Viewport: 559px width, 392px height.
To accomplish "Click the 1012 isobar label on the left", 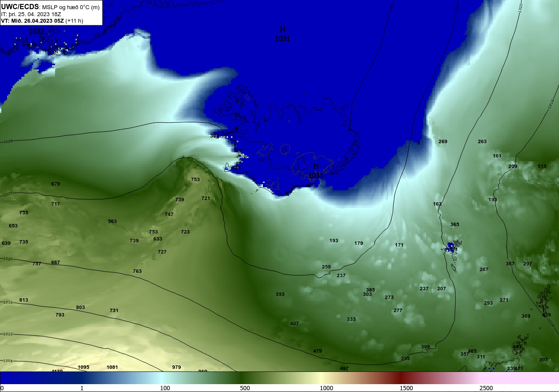I will (8, 334).
